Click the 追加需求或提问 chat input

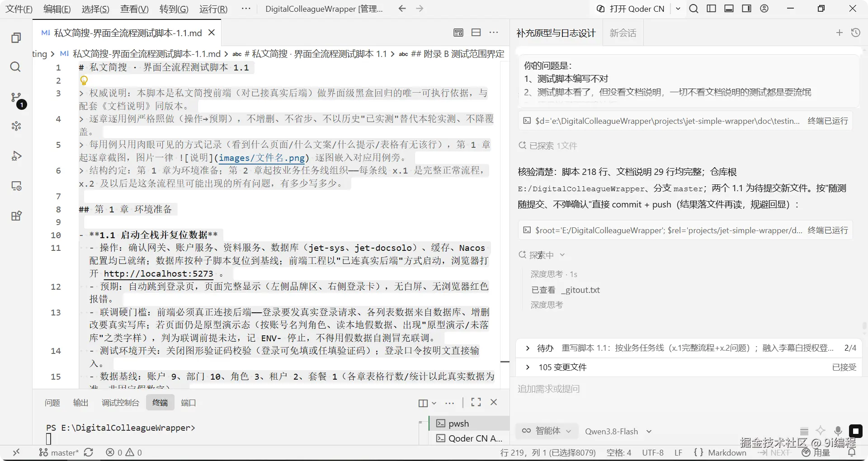689,389
